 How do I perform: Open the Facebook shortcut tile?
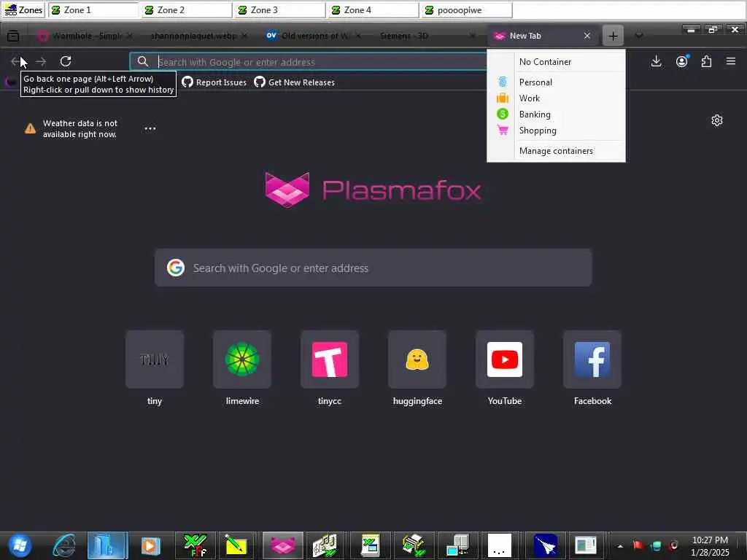coord(592,359)
